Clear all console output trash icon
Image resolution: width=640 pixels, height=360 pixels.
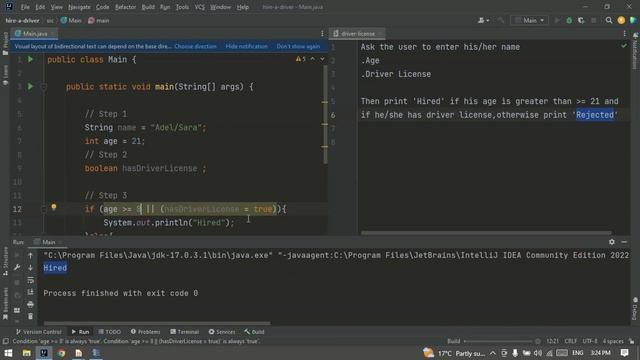click(x=30, y=316)
